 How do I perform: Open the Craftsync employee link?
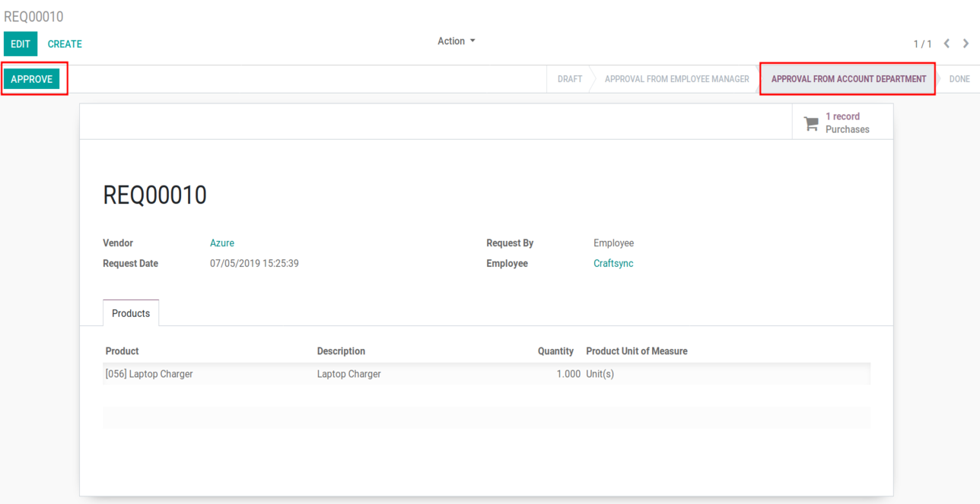click(613, 263)
